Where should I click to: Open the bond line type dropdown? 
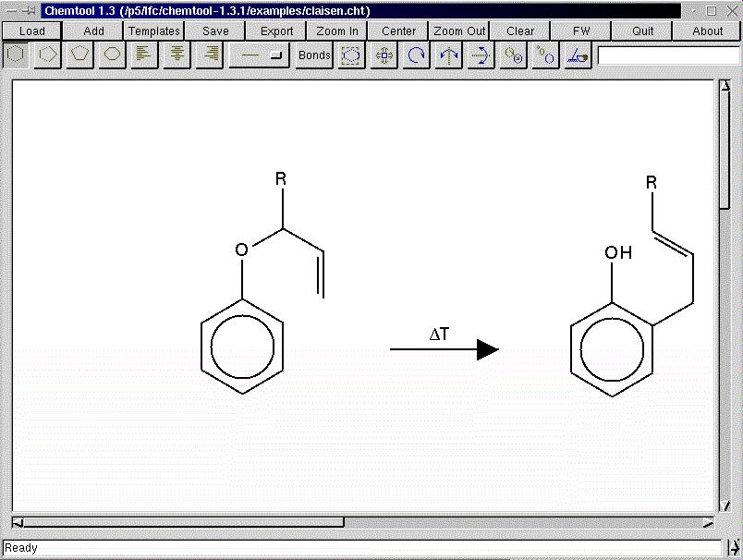coord(259,55)
